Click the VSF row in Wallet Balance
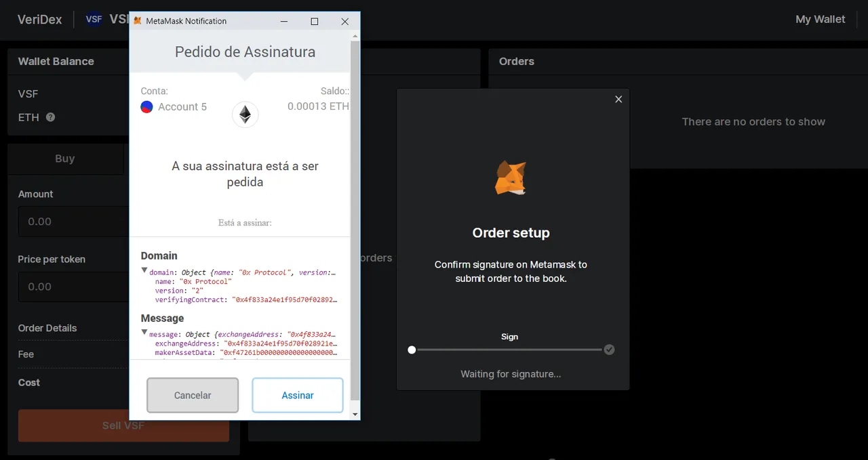Image resolution: width=868 pixels, height=460 pixels. 28,94
